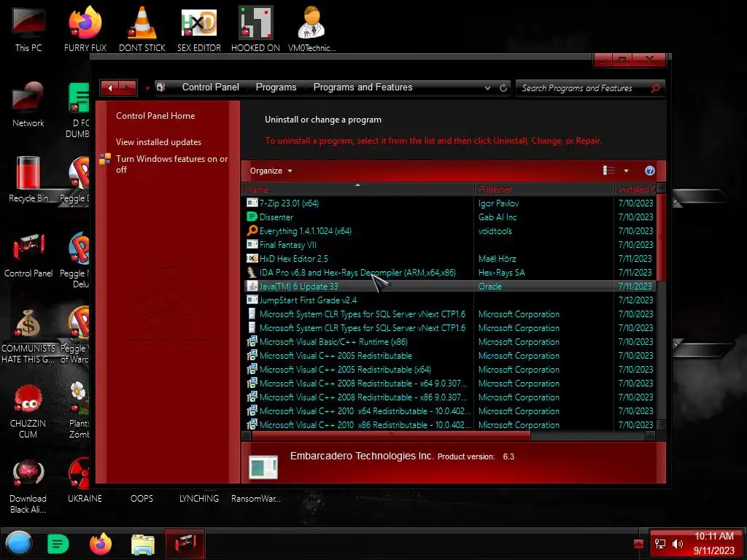This screenshot has height=560, width=747.
Task: Click the Control Panel breadcrumb
Action: click(x=211, y=87)
